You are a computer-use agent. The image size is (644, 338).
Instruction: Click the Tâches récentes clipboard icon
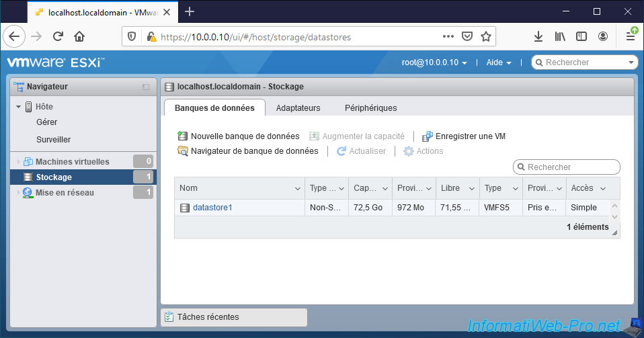[x=169, y=317]
